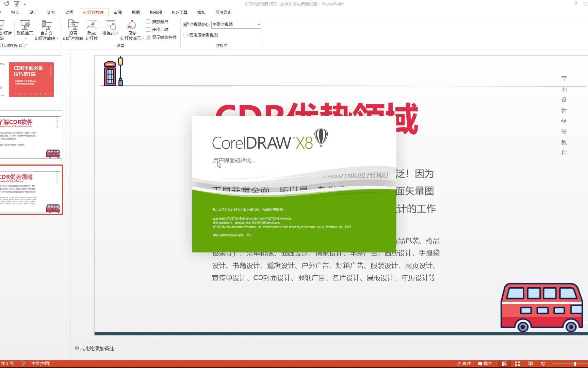Screen dimensions: 588x368
Task: Click the zoom slider handle in status bar
Action: click(575, 364)
